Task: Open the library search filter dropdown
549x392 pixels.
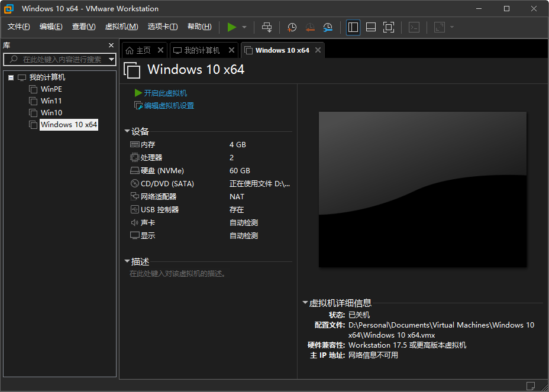Action: pos(111,59)
